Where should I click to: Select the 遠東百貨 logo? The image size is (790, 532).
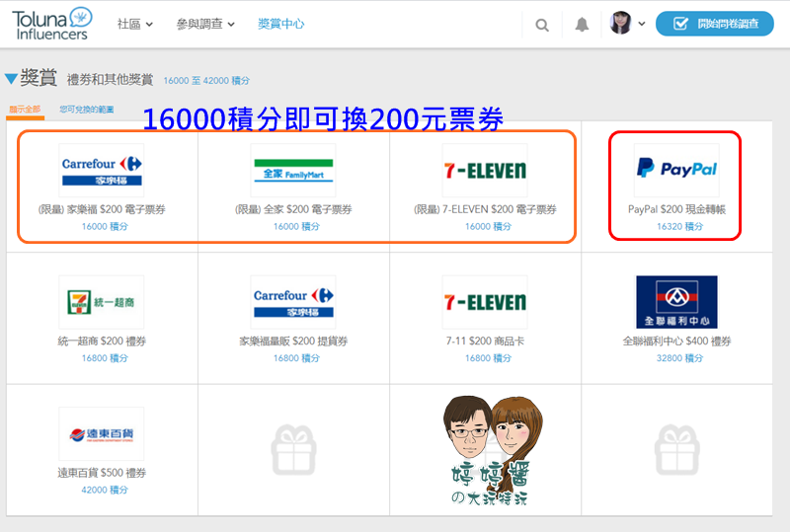click(102, 433)
